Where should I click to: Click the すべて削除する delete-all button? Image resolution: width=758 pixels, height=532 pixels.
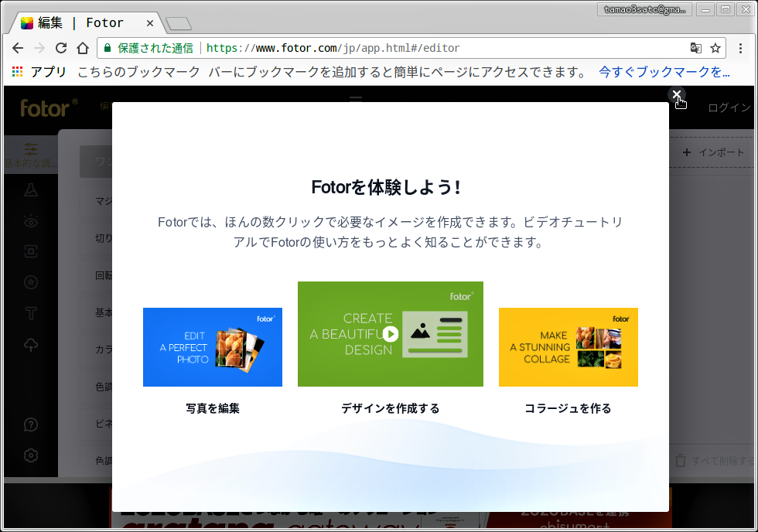[715, 461]
